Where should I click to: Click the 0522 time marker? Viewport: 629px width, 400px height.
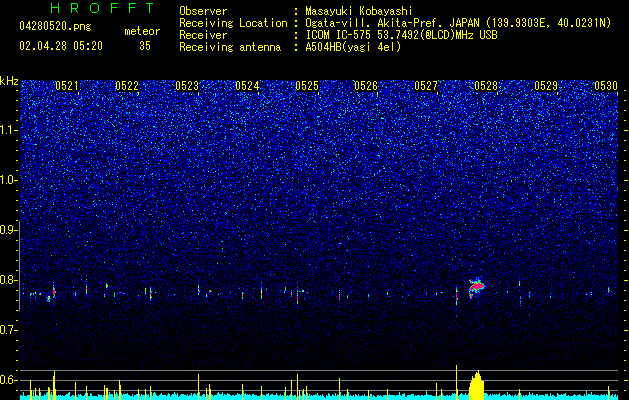tap(127, 86)
